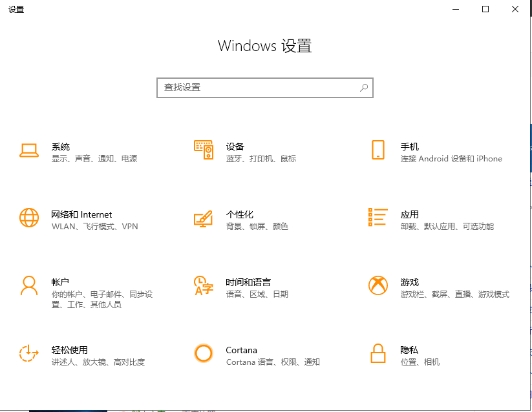Screen dimensions: 532x412
Task: Open the 游戏 Xbox icon
Action: [x=378, y=285]
